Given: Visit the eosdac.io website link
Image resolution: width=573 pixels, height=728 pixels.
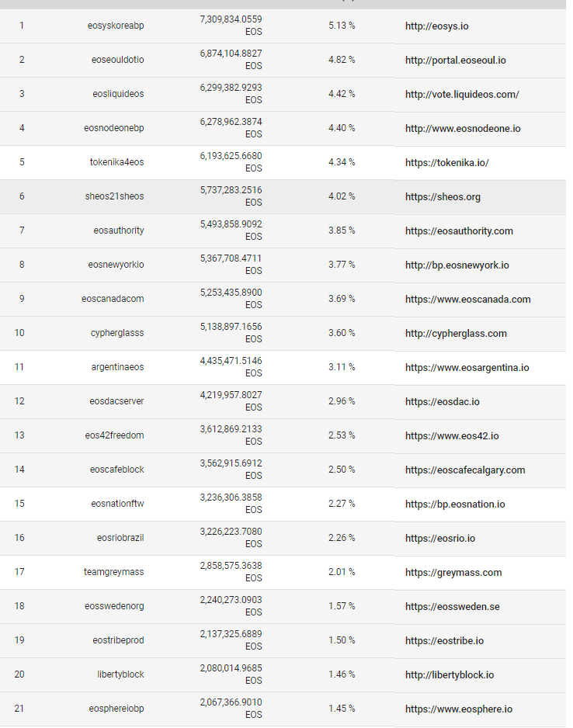Looking at the screenshot, I should click(442, 402).
